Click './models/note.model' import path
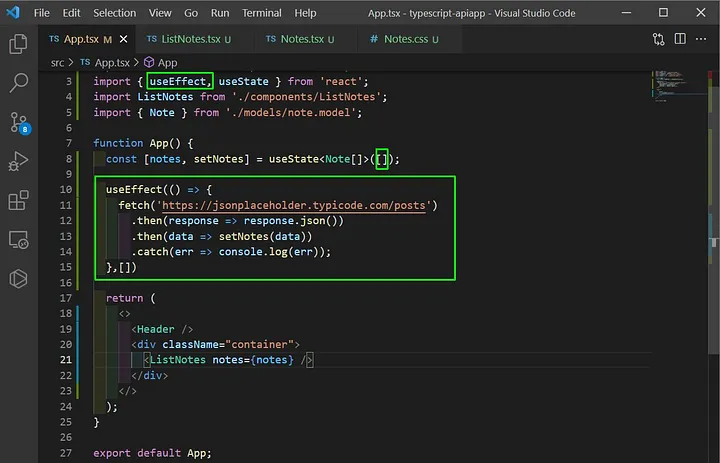The image size is (720, 463). coord(291,113)
